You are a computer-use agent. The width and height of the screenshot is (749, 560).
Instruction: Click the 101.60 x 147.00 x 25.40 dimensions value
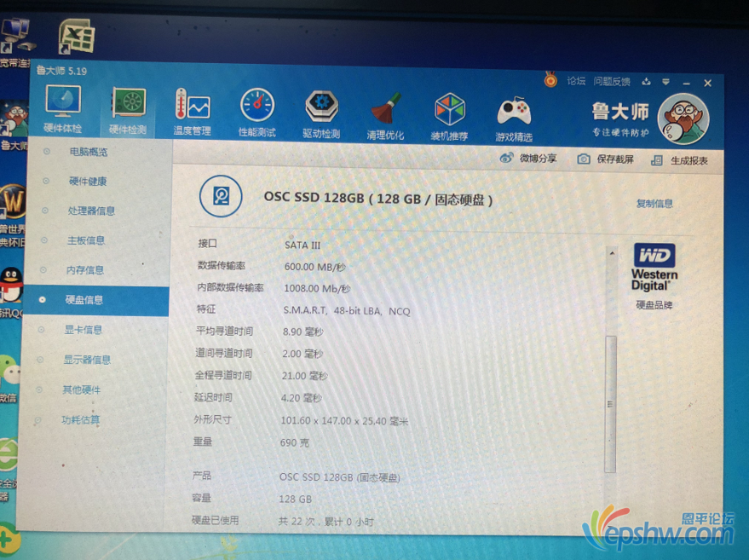344,421
